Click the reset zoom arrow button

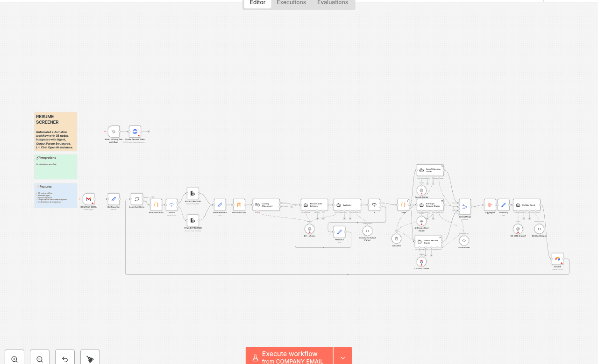tap(65, 359)
